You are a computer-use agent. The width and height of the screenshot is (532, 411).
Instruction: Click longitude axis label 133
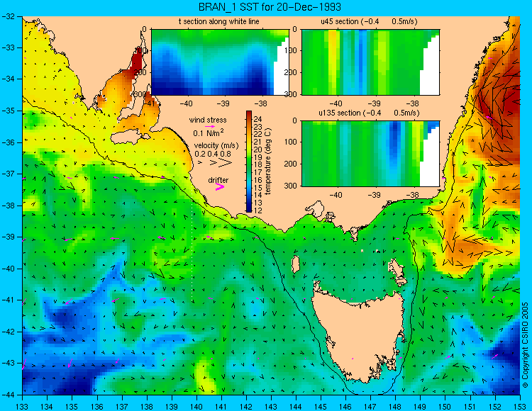coord(23,406)
